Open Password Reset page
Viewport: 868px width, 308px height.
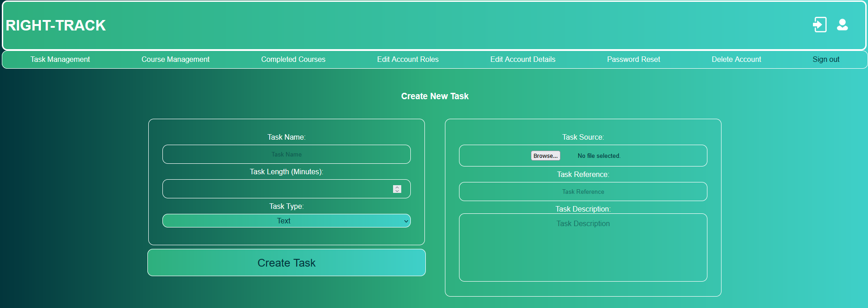[633, 59]
